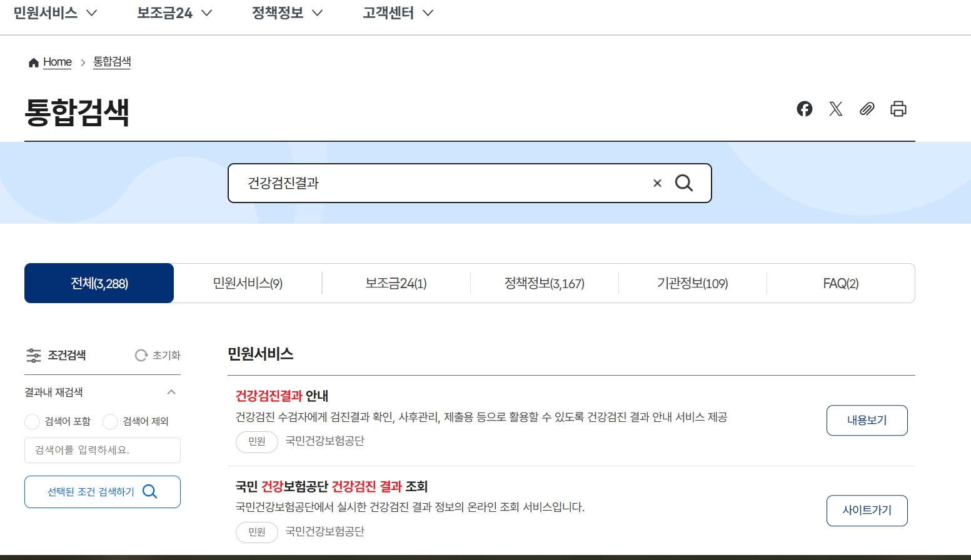Click the home icon in the breadcrumb

click(33, 61)
